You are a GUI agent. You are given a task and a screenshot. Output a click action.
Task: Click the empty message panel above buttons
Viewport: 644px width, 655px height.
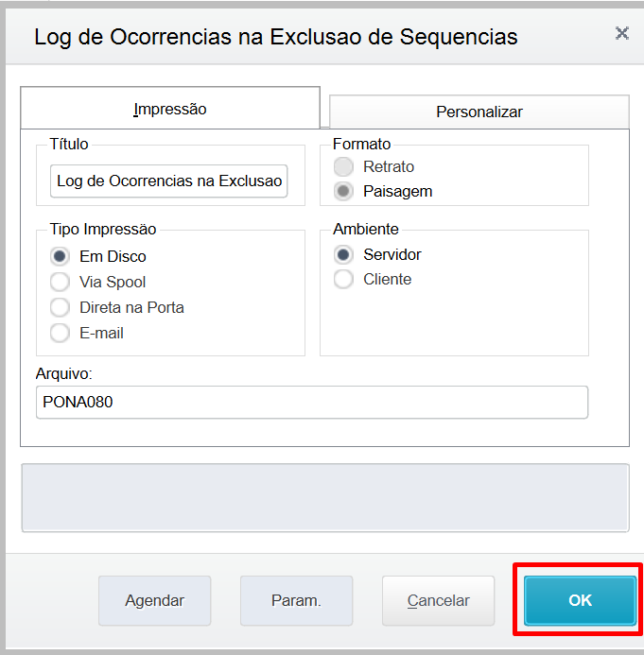[325, 497]
